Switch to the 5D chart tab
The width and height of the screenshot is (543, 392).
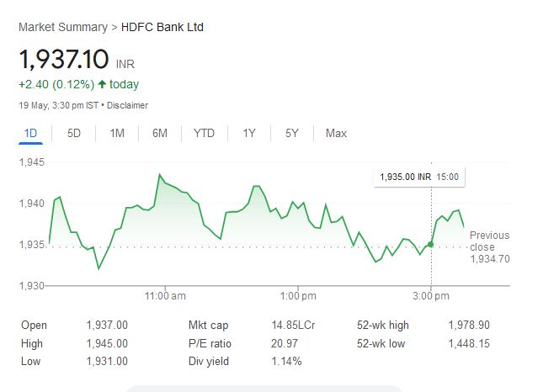pyautogui.click(x=74, y=134)
